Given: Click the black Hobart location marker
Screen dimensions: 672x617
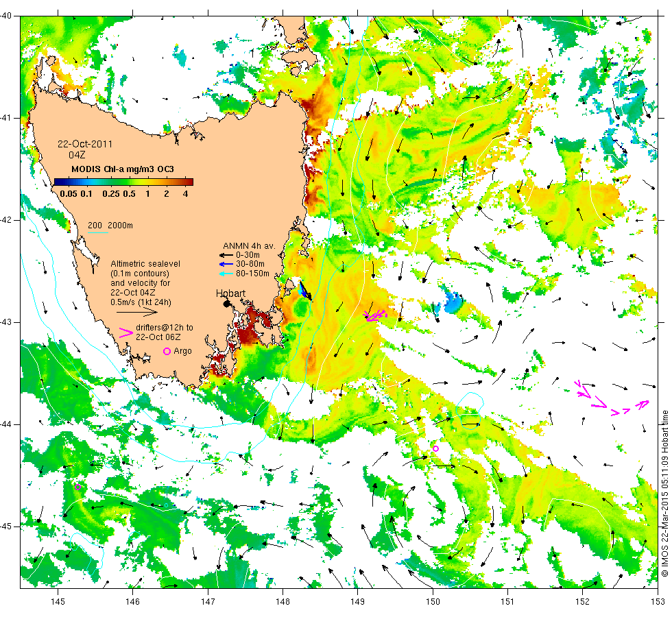Looking at the screenshot, I should [227, 304].
